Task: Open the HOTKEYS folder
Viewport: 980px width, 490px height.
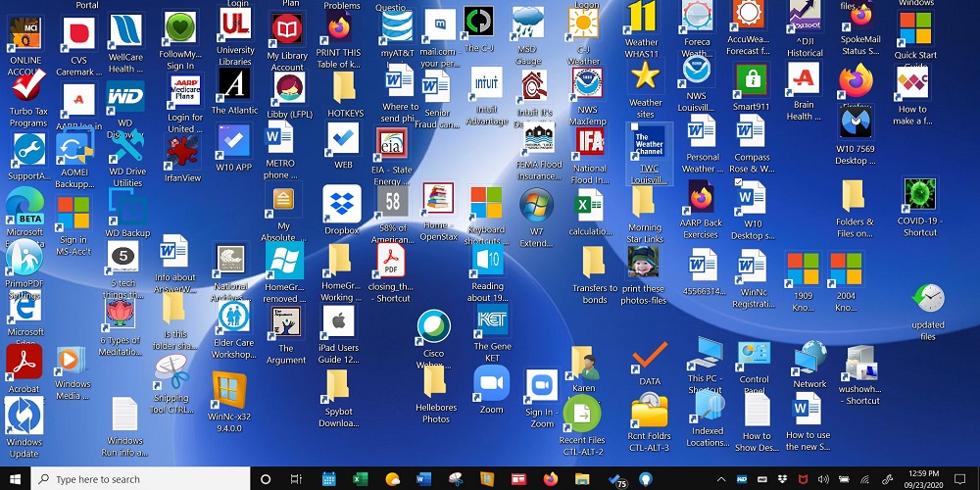Action: (x=344, y=87)
